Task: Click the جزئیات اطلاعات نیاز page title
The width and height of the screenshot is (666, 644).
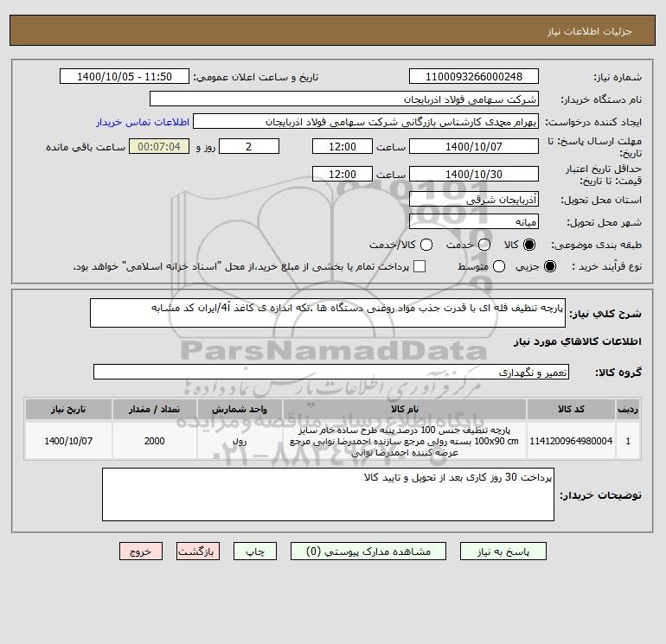Action: click(590, 31)
